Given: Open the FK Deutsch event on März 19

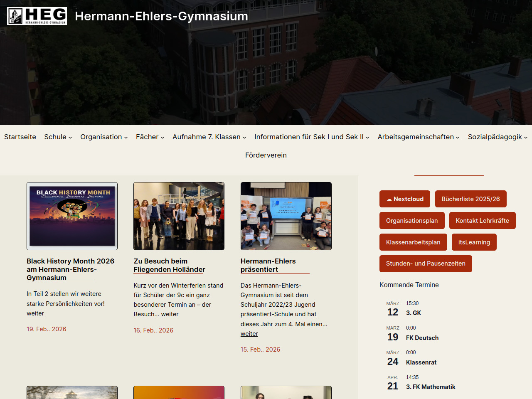Looking at the screenshot, I should pos(422,338).
